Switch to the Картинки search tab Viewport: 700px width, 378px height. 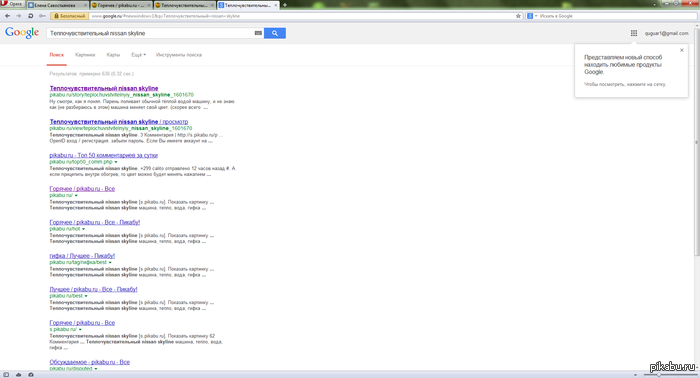85,55
